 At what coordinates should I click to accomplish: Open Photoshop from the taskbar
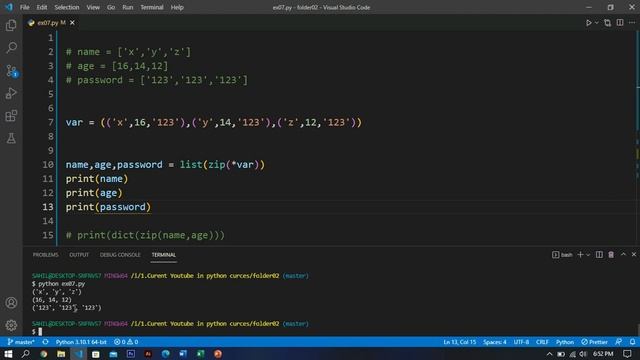pos(131,353)
